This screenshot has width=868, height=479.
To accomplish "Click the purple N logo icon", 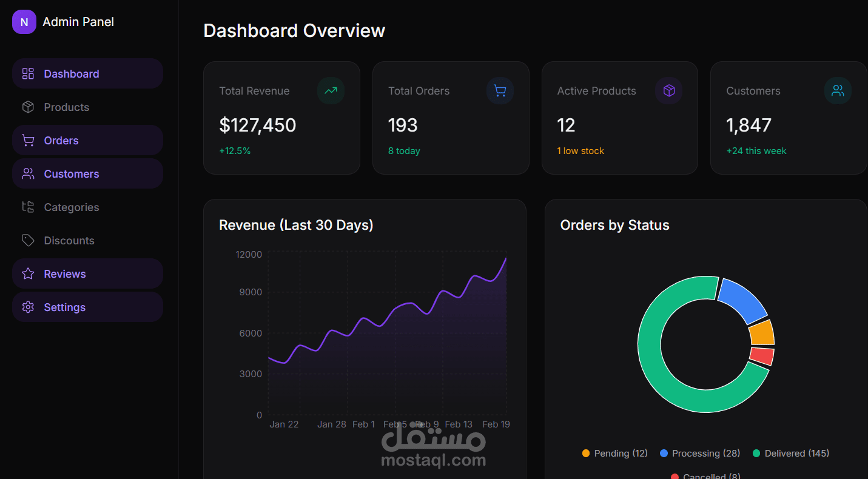I will (24, 22).
